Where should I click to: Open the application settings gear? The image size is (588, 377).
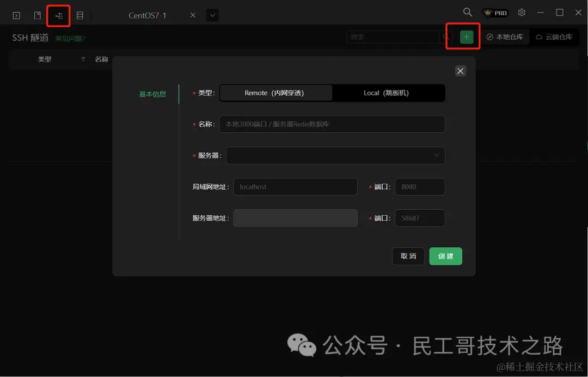point(522,12)
